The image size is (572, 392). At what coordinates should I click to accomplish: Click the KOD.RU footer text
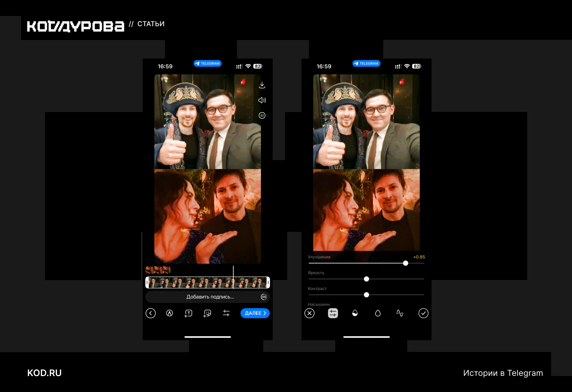coord(44,373)
